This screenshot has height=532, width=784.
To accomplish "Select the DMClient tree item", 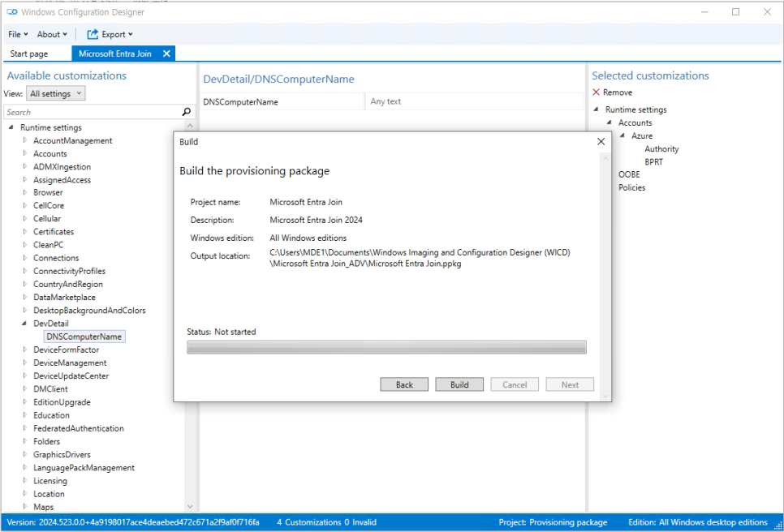I will coord(50,388).
